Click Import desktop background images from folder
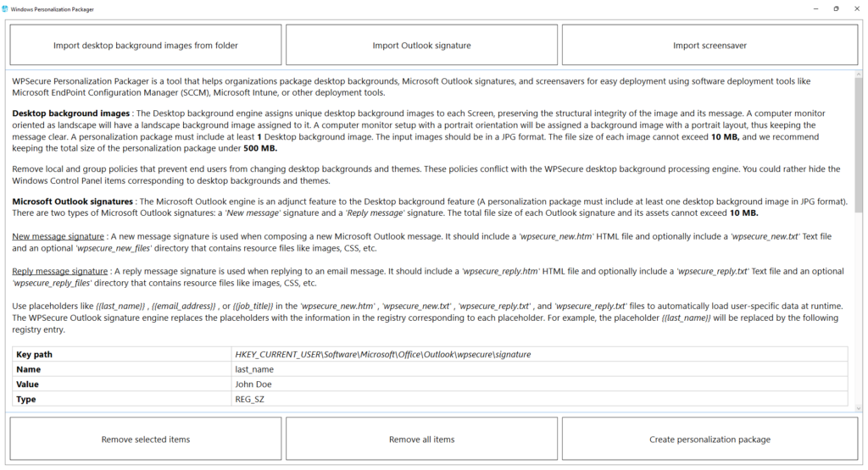 pyautogui.click(x=146, y=46)
